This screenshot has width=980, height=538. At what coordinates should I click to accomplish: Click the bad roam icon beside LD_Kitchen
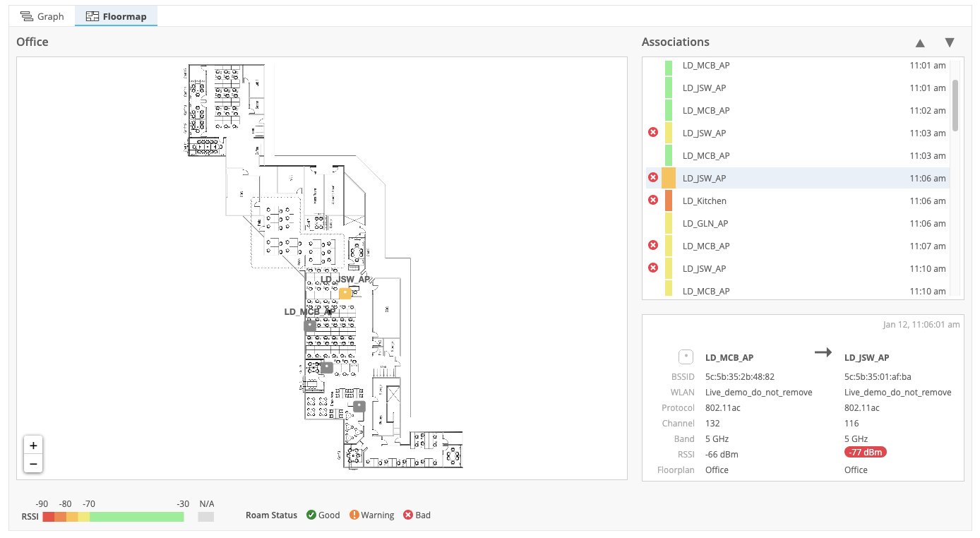tap(653, 201)
